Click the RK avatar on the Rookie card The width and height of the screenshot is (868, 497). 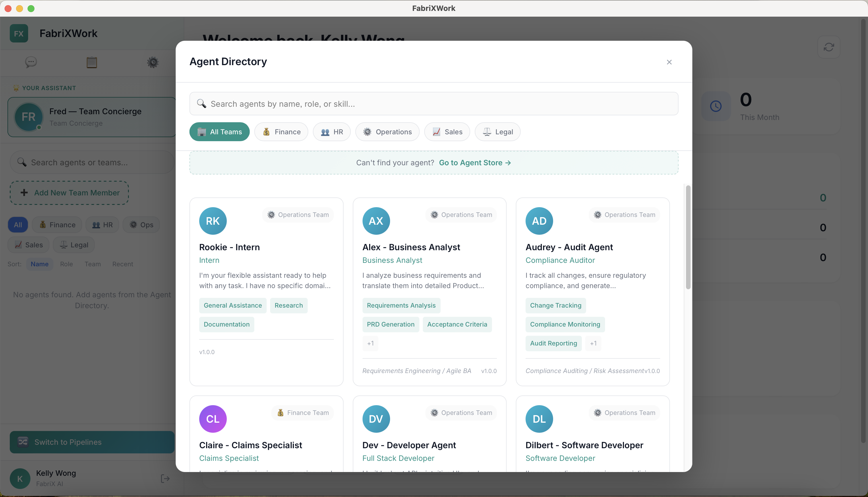pos(213,221)
